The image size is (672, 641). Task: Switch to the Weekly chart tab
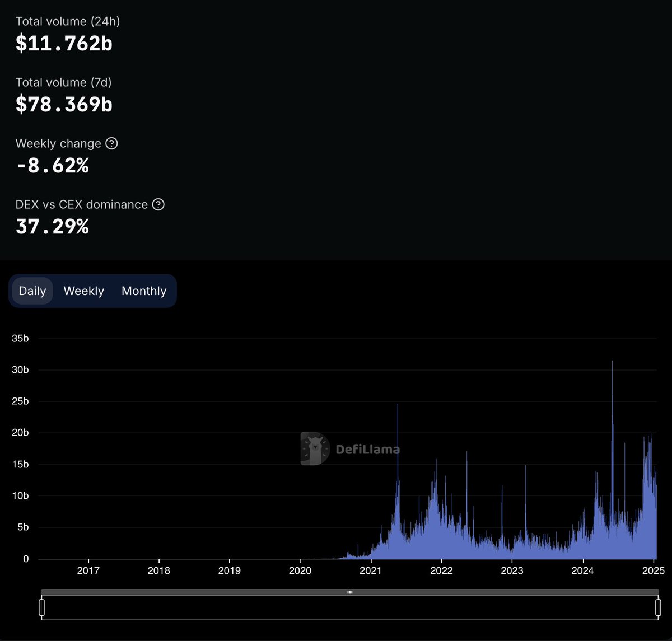(x=84, y=291)
